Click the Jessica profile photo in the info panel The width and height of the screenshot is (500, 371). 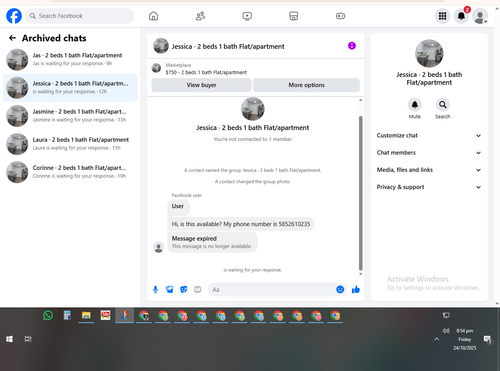coord(429,53)
